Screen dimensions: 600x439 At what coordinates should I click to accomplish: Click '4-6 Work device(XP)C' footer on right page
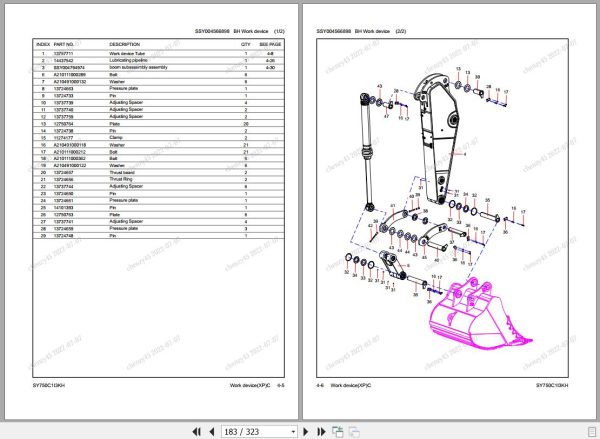click(x=344, y=385)
